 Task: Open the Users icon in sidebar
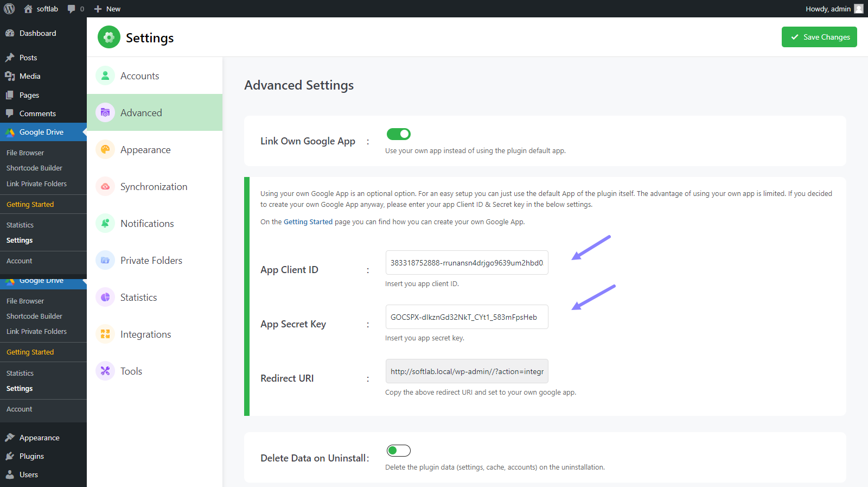[10, 475]
